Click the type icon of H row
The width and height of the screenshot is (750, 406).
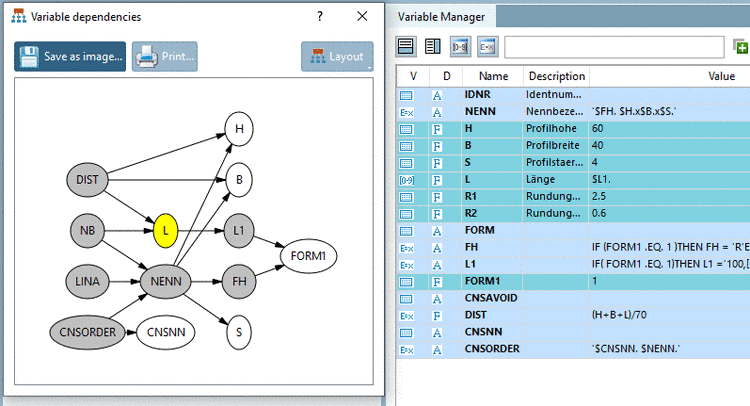coord(406,129)
